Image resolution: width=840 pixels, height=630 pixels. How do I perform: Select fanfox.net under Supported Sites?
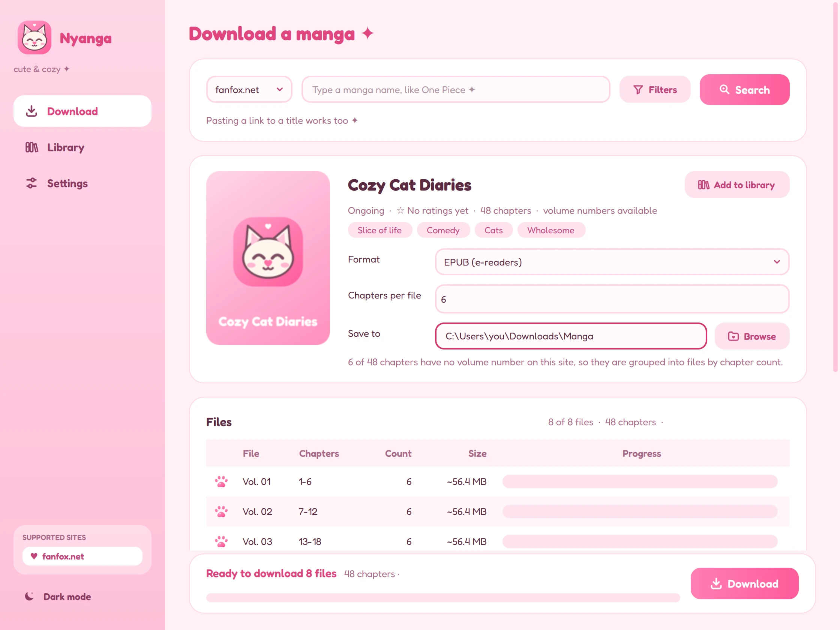click(82, 556)
